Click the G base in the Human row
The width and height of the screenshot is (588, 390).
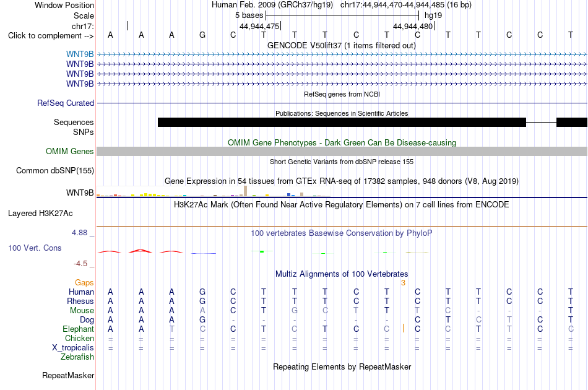click(x=202, y=292)
